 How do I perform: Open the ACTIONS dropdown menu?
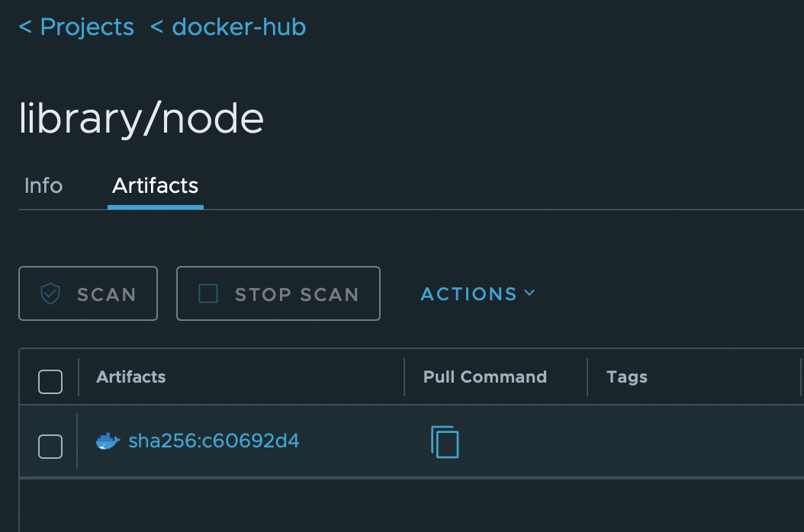click(x=470, y=293)
